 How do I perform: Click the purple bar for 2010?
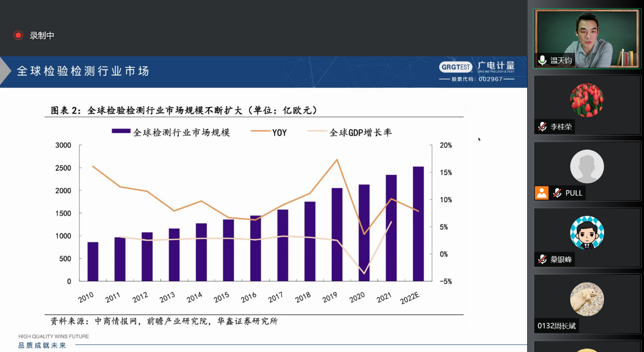pyautogui.click(x=93, y=262)
